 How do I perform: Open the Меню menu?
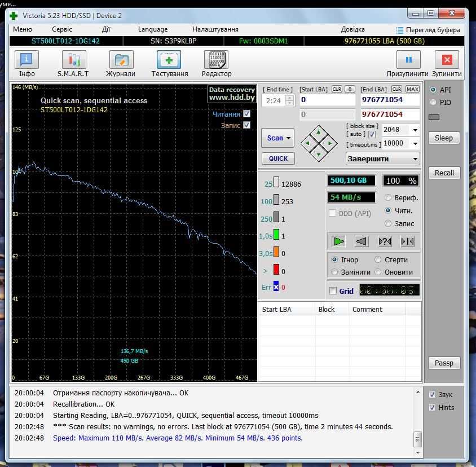point(23,29)
